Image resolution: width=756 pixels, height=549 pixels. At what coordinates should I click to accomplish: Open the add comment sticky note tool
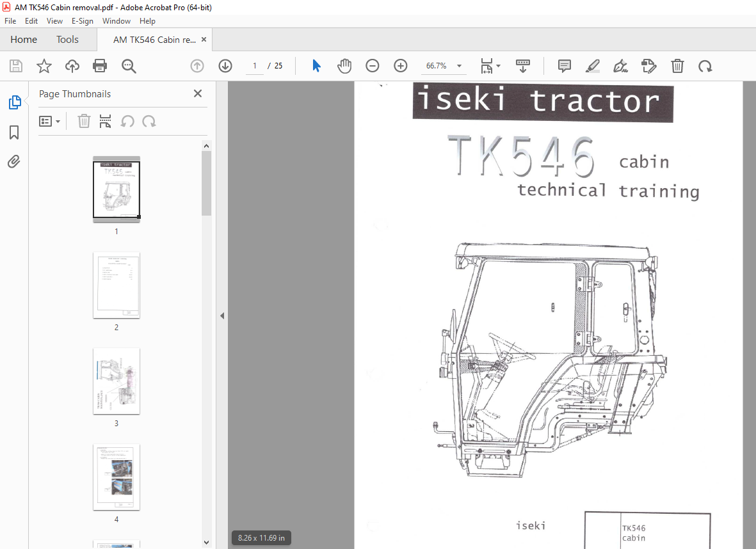[x=564, y=66]
